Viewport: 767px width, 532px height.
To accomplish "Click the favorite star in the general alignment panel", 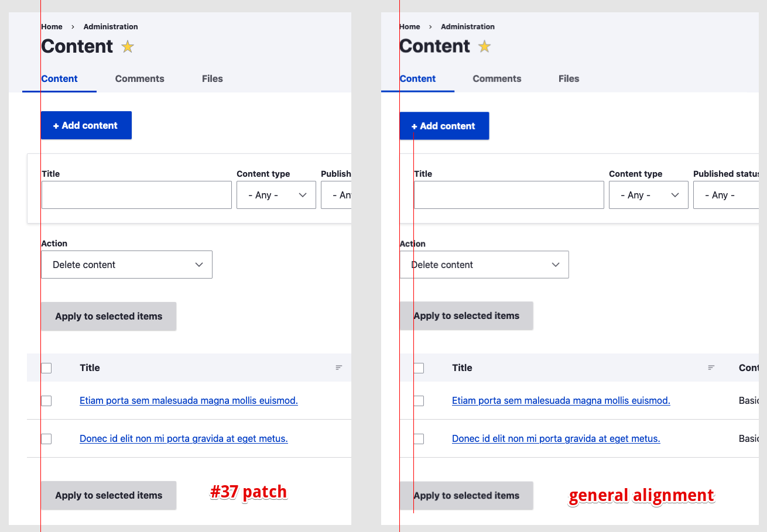I will 484,47.
